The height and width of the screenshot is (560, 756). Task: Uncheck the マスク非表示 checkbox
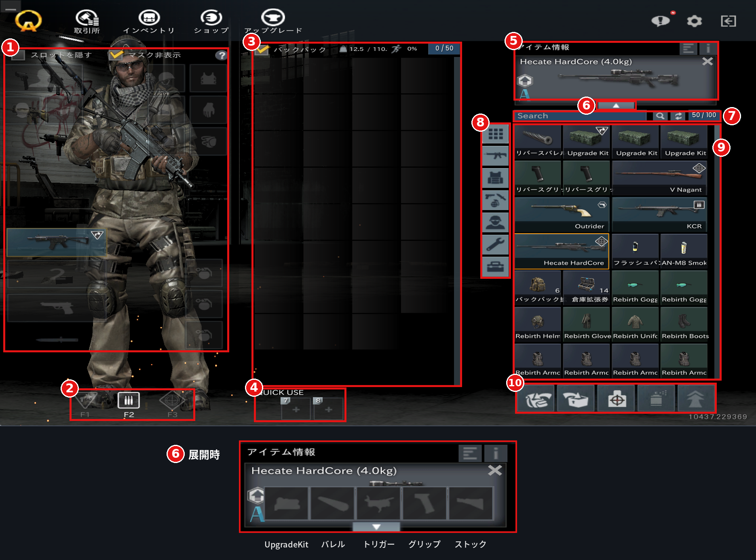point(116,55)
